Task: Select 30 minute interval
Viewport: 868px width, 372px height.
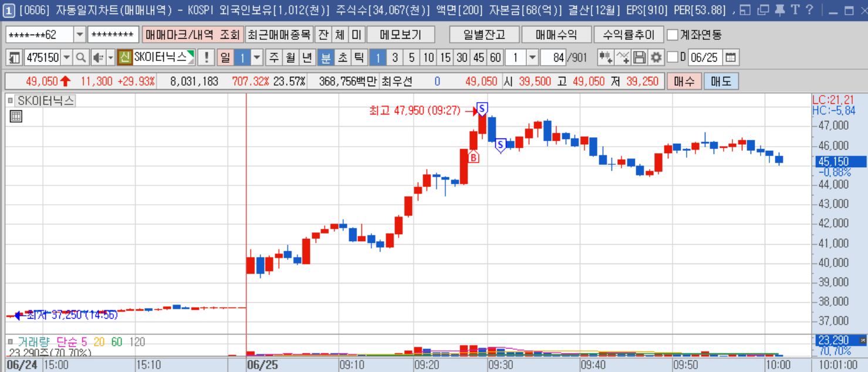Action: point(462,58)
